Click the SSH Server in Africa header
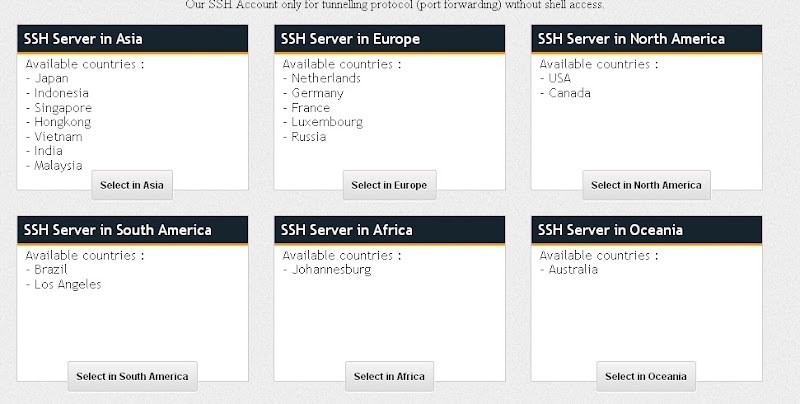Image resolution: width=800 pixels, height=404 pixels. tap(390, 230)
